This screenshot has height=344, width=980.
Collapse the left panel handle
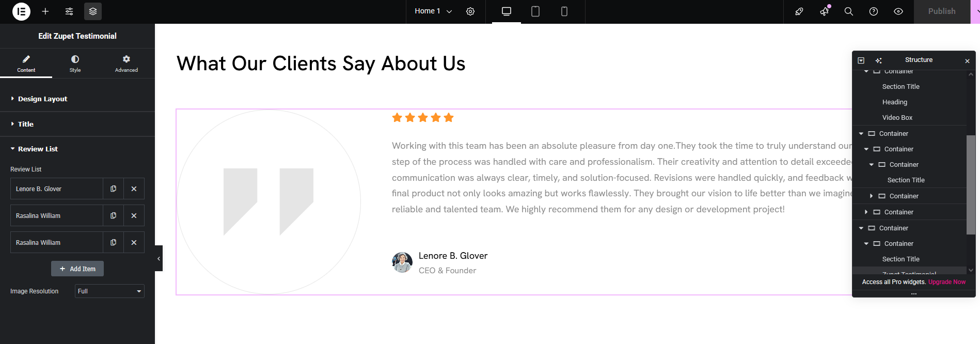(x=159, y=258)
